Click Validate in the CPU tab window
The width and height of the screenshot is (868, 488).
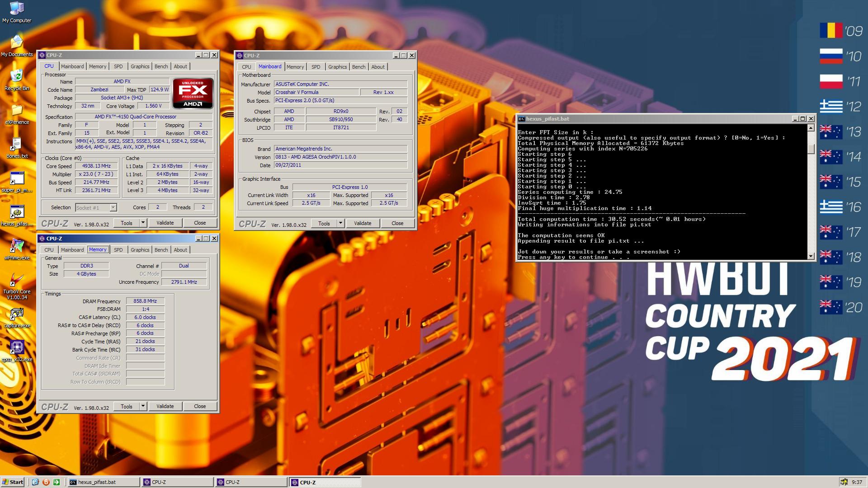coord(165,223)
